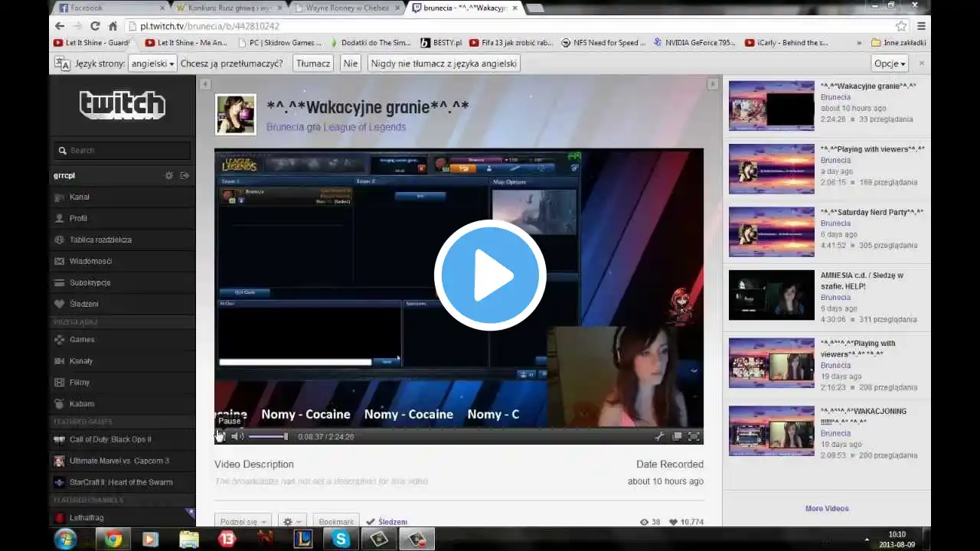Open Windows Start menu
The height and width of the screenshot is (551, 980).
pyautogui.click(x=65, y=539)
